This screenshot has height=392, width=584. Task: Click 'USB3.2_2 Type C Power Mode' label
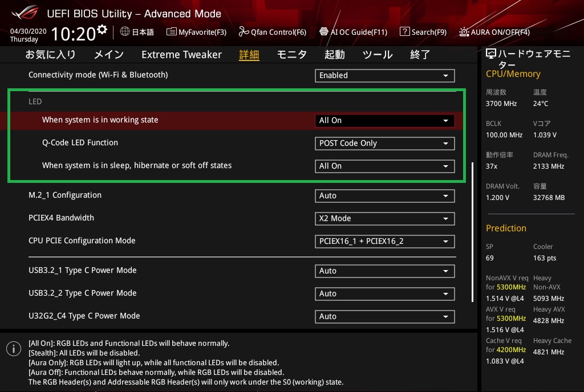point(83,293)
